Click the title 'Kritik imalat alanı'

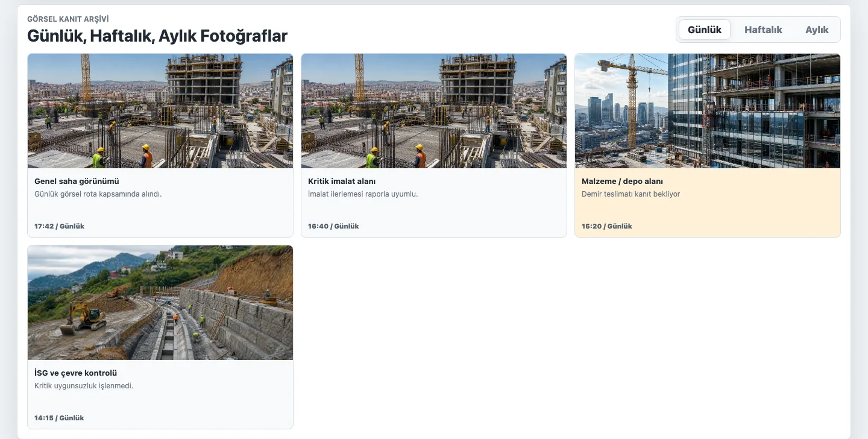tap(342, 181)
